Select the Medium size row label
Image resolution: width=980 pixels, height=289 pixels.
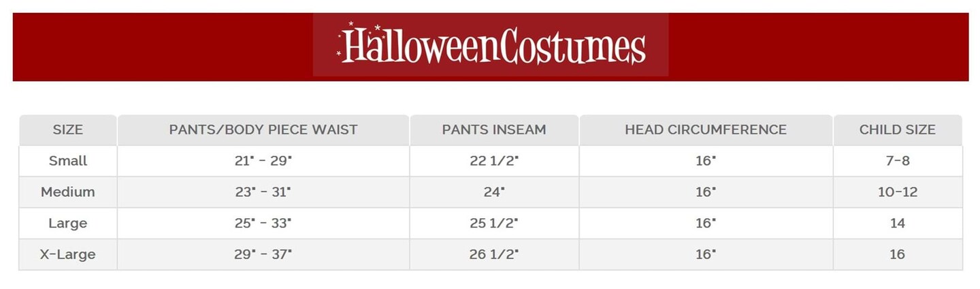68,192
